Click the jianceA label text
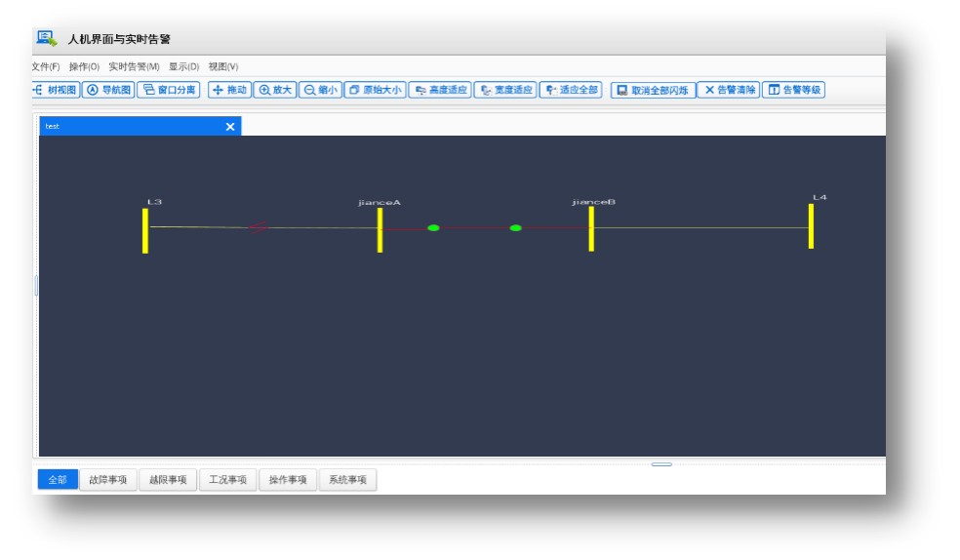 pos(380,202)
